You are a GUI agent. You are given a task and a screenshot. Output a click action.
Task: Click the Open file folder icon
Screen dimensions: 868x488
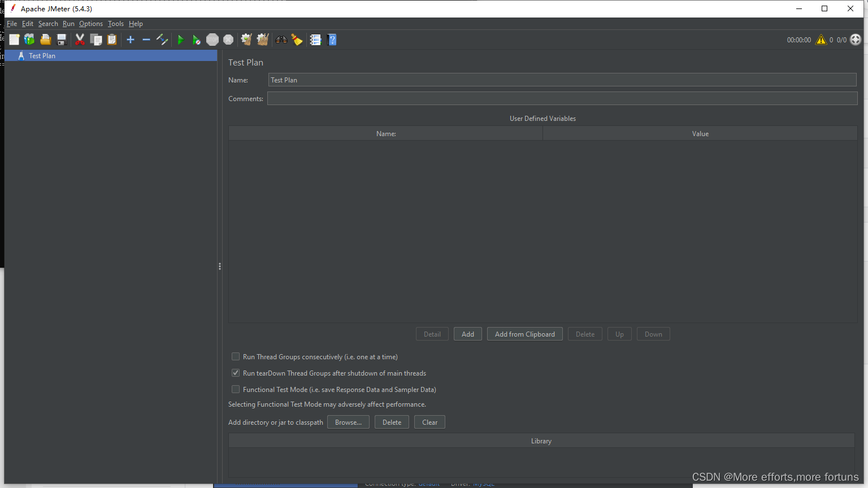point(46,40)
